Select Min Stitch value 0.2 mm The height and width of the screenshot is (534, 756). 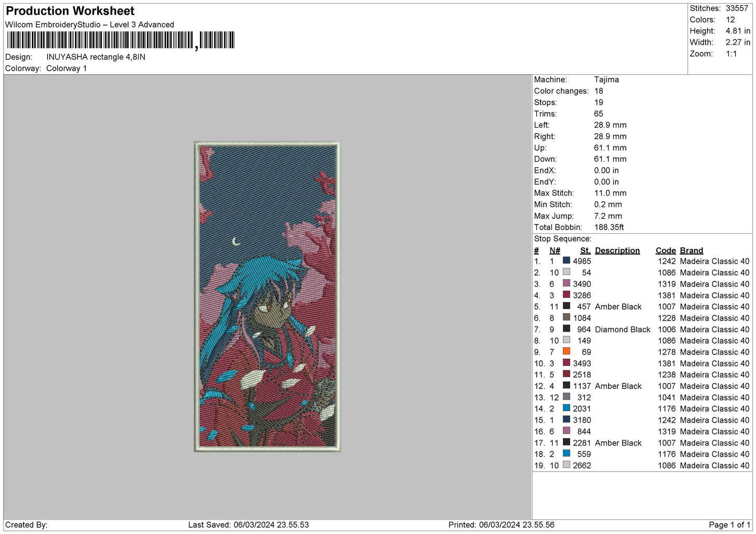pos(608,204)
